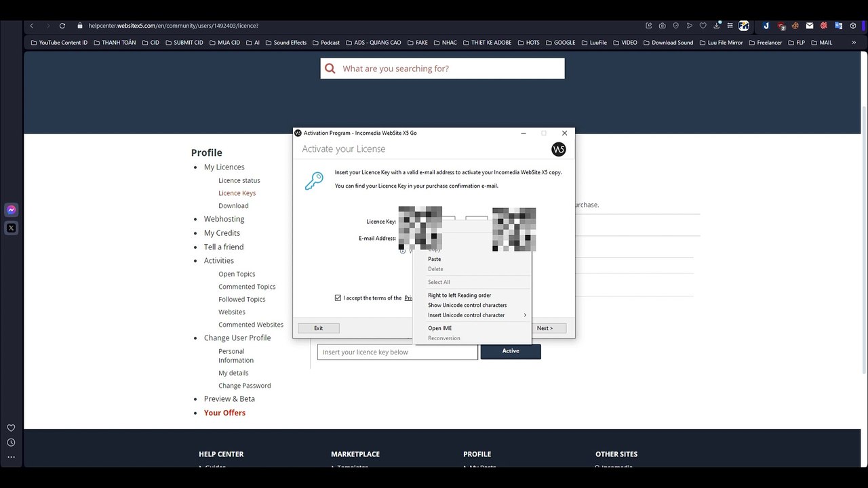This screenshot has height=488, width=868.
Task: Open the Licence Keys link
Action: point(237,193)
